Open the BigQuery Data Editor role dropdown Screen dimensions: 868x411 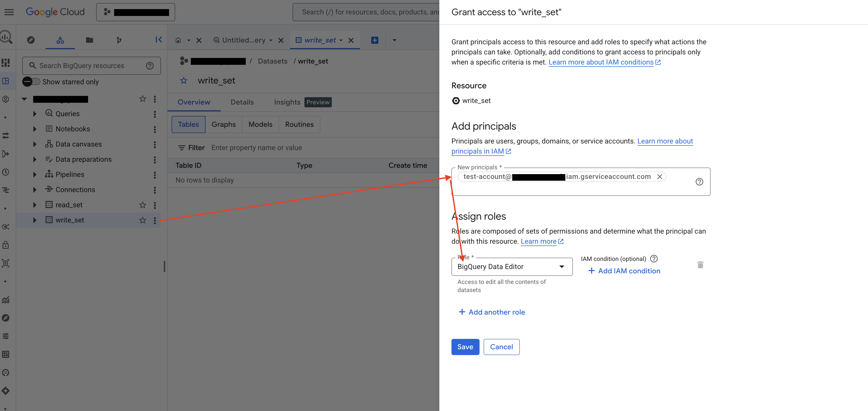[x=512, y=266]
